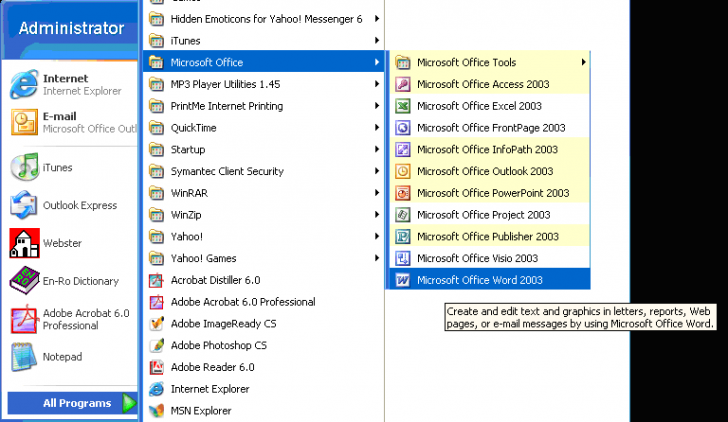The width and height of the screenshot is (728, 422).
Task: Launch Microsoft Office Excel 2003 entry
Action: point(490,106)
